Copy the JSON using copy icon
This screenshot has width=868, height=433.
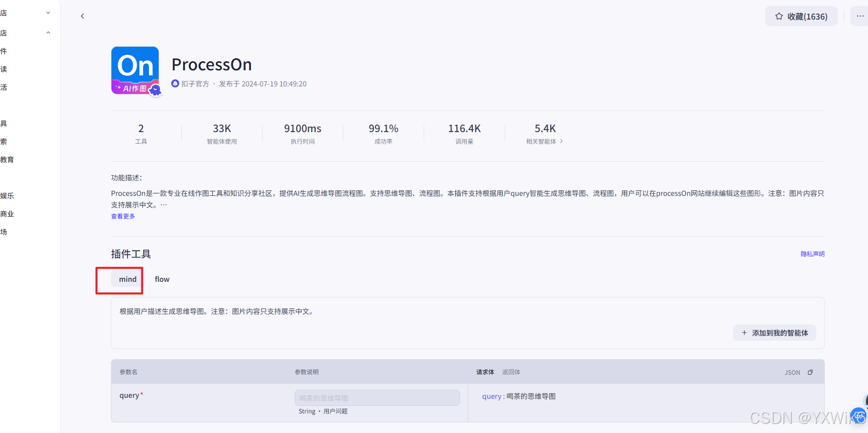[810, 372]
